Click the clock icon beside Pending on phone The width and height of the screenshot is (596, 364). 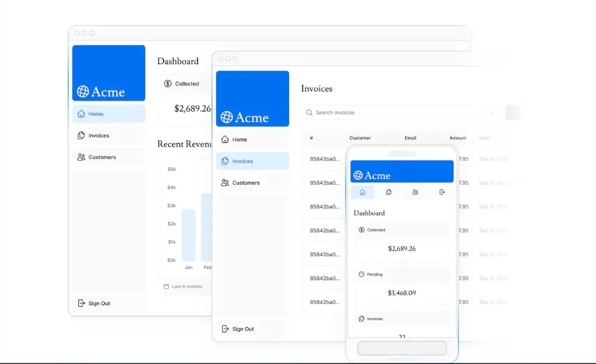362,274
